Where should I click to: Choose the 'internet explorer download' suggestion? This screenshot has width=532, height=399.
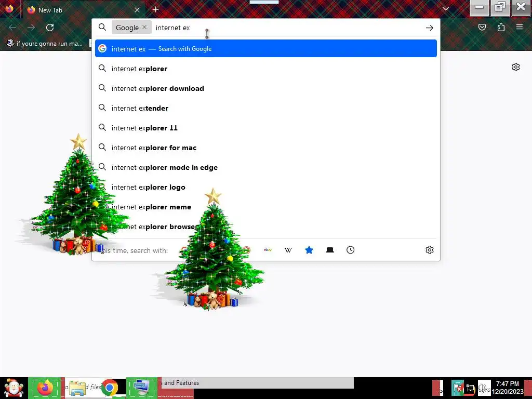(266, 88)
